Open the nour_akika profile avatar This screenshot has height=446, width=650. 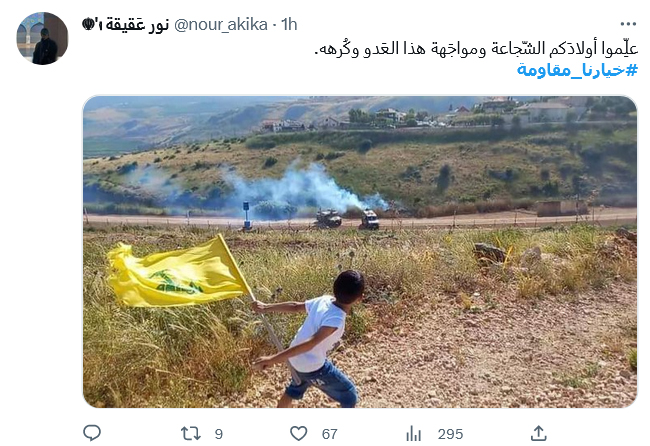(42, 38)
